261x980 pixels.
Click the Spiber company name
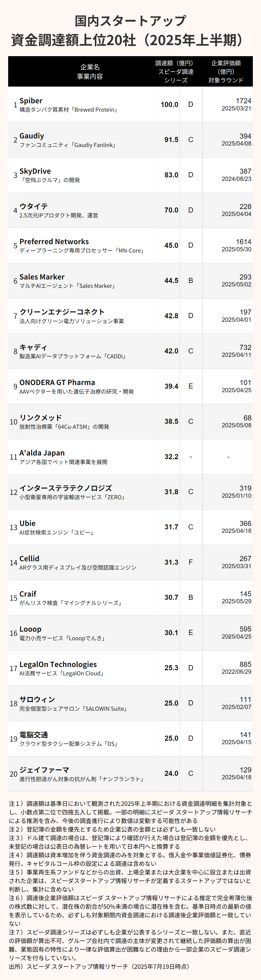pyautogui.click(x=31, y=101)
